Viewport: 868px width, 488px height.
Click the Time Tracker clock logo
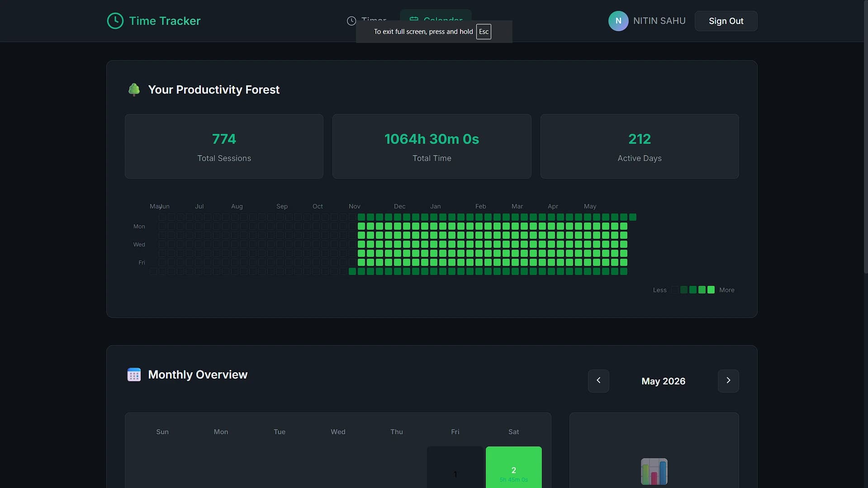point(115,21)
